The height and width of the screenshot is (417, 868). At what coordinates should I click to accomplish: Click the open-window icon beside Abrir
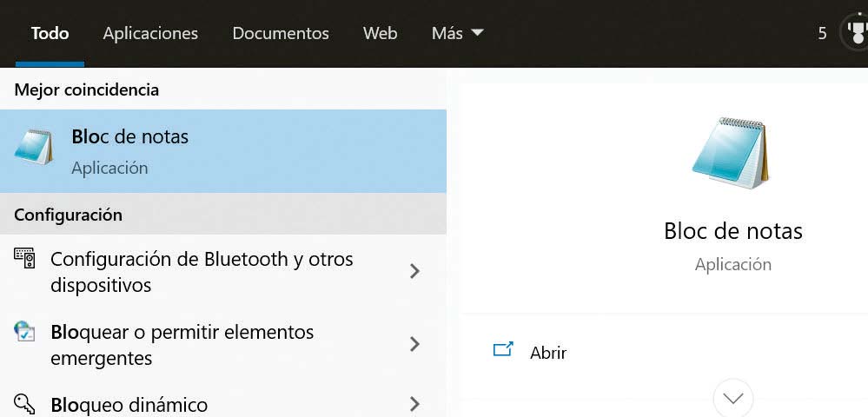tap(503, 350)
